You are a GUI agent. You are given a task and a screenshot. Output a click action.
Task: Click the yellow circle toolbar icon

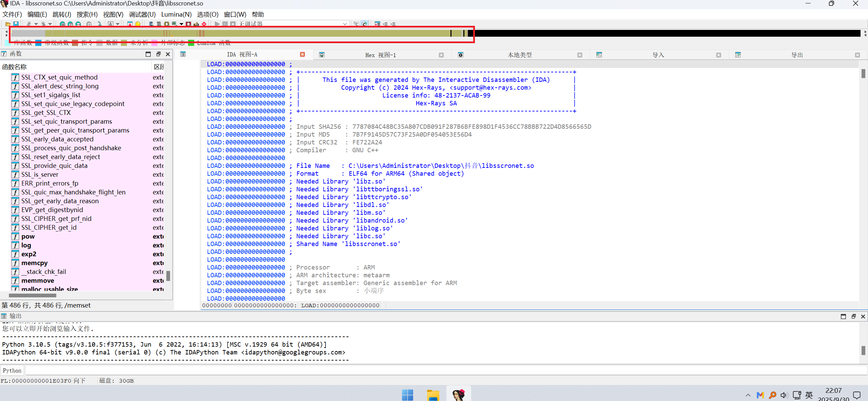coord(138,24)
